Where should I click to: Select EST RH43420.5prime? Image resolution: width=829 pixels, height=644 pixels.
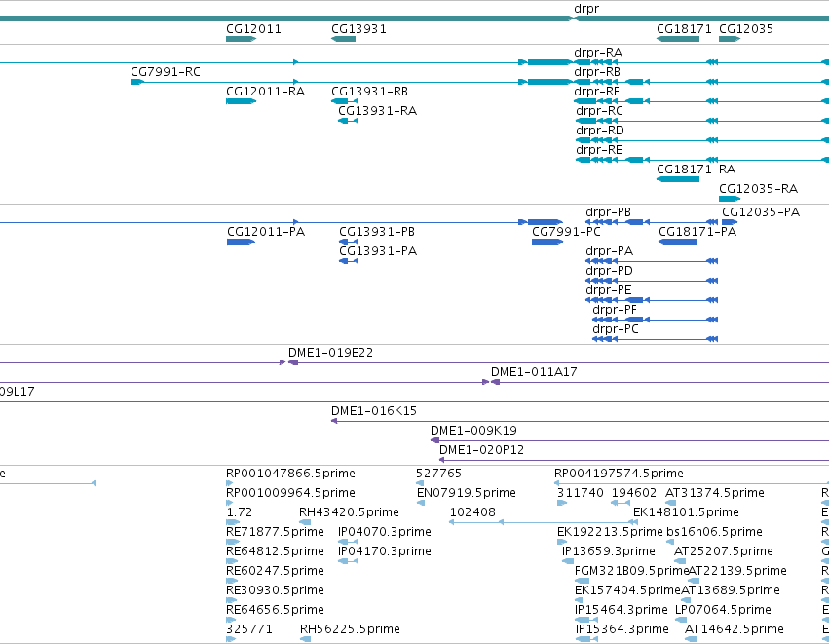click(x=349, y=512)
